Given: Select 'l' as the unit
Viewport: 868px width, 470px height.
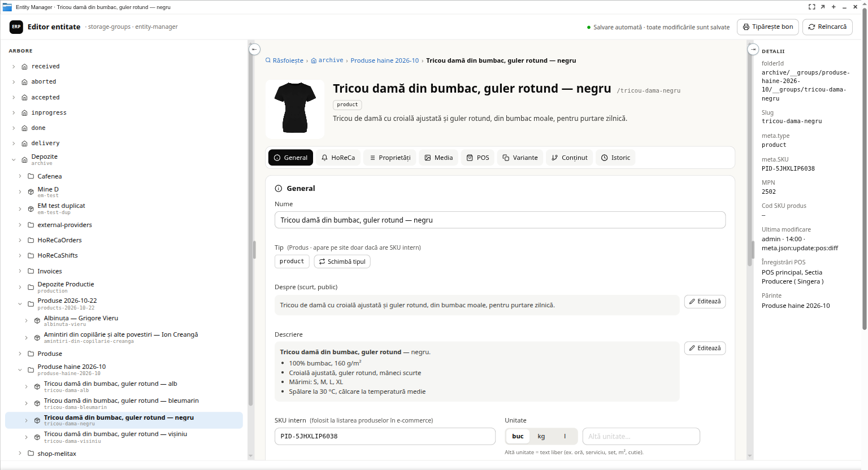Looking at the screenshot, I should pyautogui.click(x=565, y=436).
